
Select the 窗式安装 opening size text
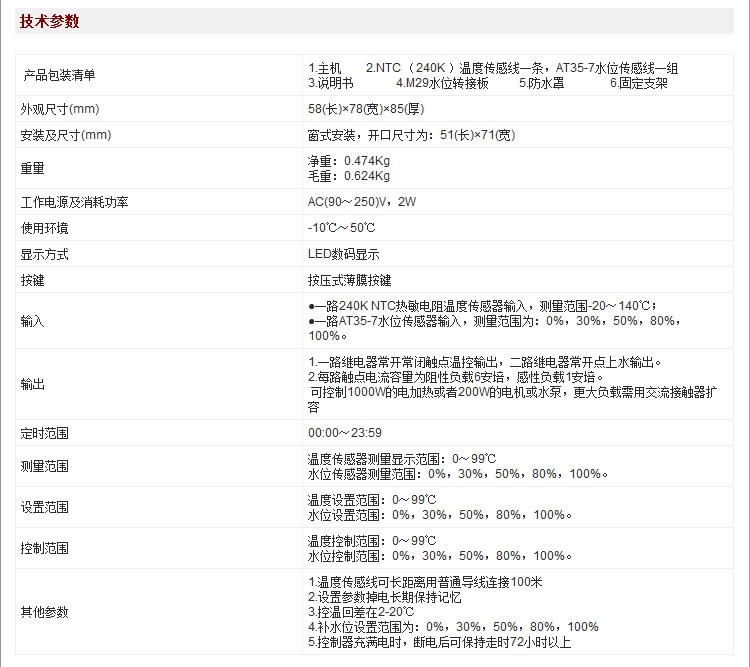411,135
